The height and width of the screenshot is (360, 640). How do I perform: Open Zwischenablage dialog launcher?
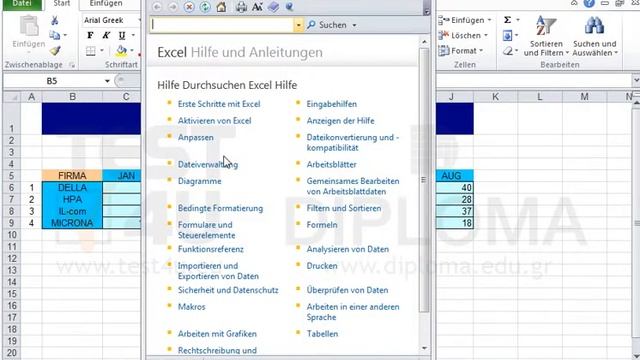(72, 65)
